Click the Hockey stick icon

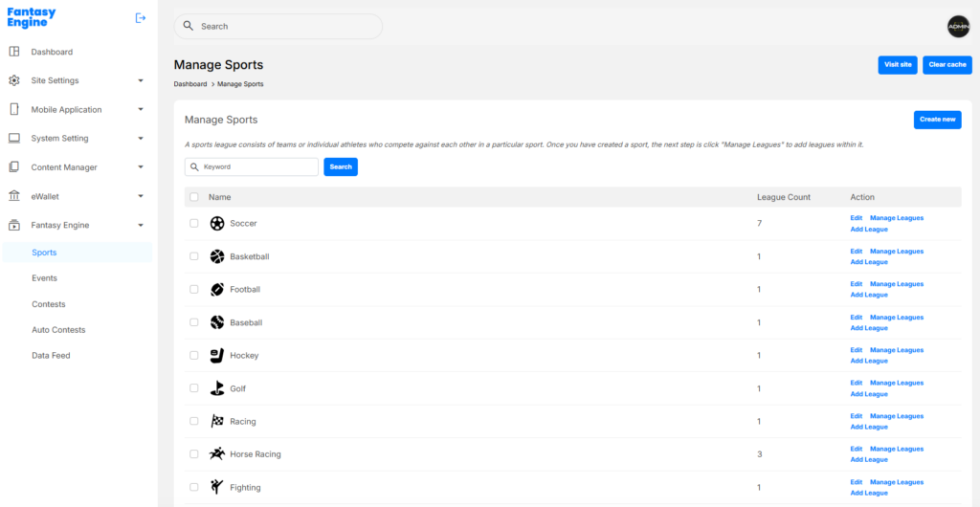(x=217, y=356)
